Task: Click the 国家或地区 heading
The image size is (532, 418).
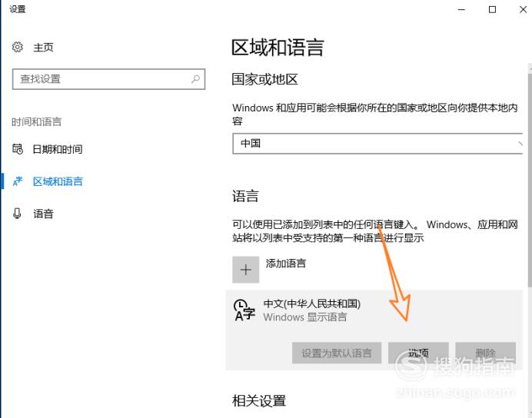Action: [x=264, y=79]
